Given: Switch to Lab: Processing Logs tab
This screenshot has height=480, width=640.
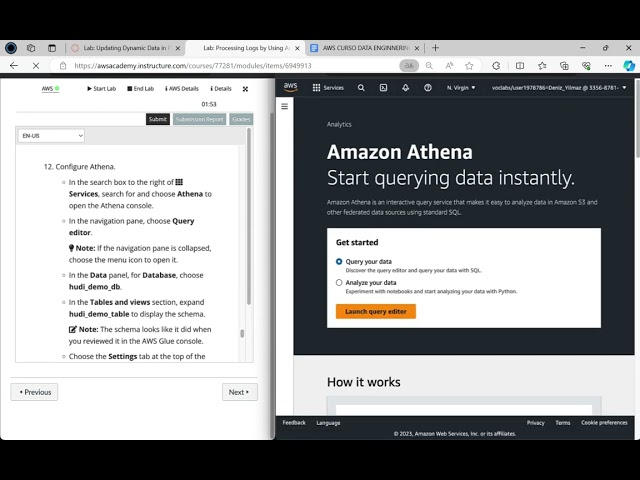Looking at the screenshot, I should pos(246,48).
